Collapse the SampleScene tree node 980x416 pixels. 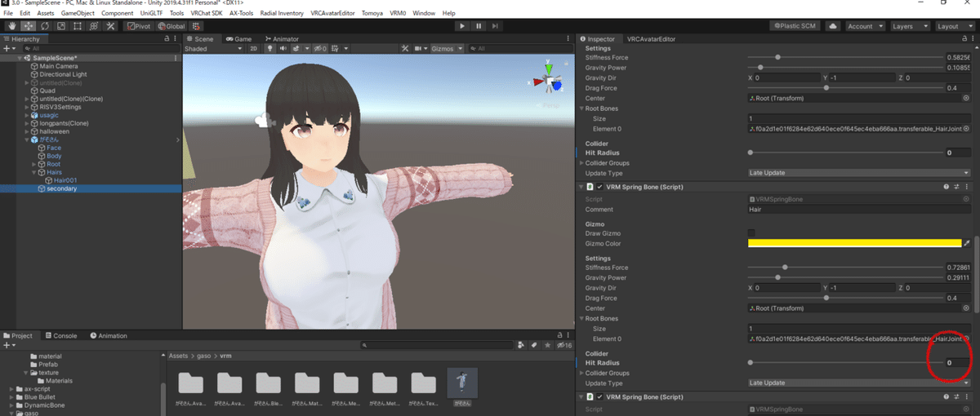[x=20, y=59]
